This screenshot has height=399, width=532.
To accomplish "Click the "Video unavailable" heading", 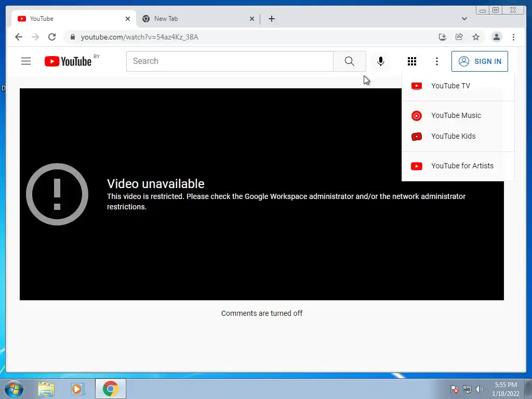I will 156,184.
